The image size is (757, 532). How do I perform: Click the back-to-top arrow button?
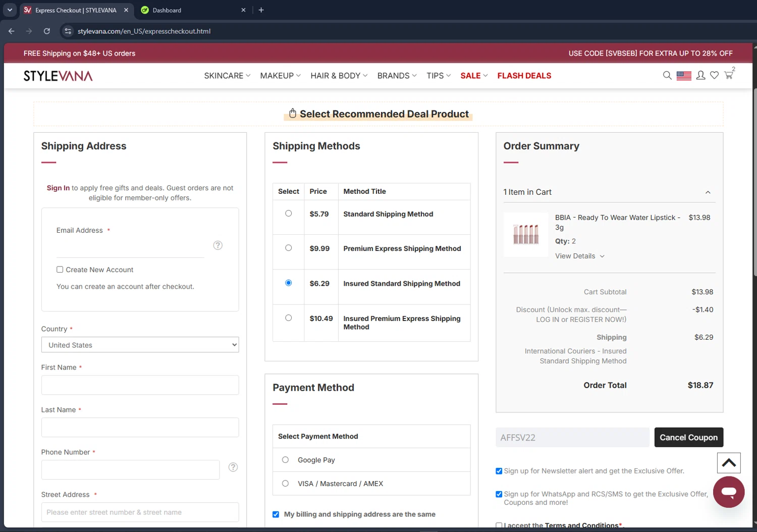729,463
